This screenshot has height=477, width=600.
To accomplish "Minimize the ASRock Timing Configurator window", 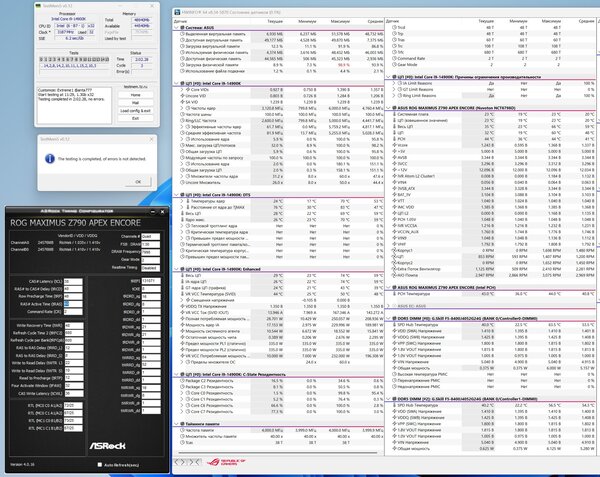I will pos(153,211).
